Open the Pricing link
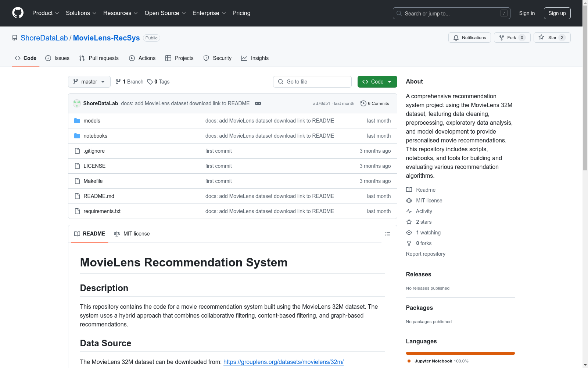The image size is (588, 368). [241, 13]
